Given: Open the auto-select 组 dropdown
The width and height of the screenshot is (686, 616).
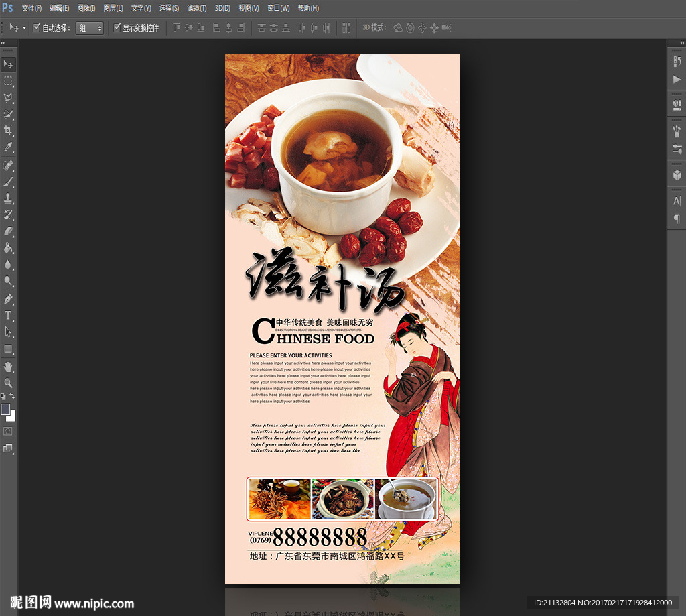Looking at the screenshot, I should point(90,28).
